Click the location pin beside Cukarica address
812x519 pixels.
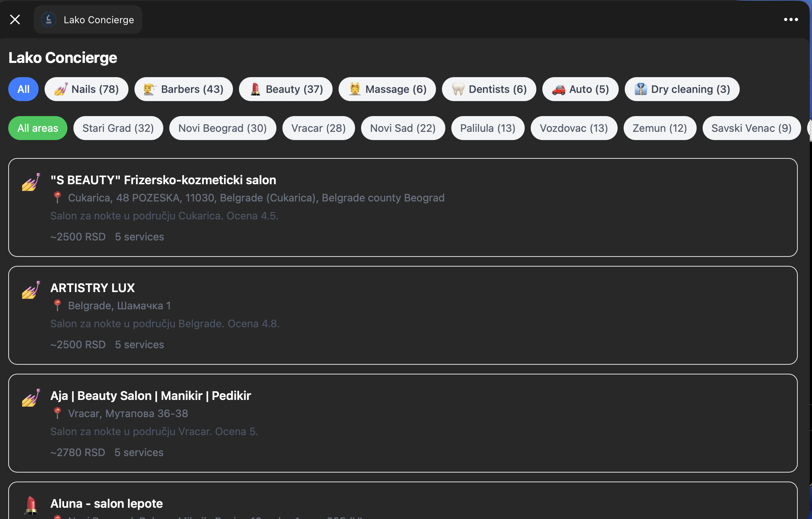point(57,197)
